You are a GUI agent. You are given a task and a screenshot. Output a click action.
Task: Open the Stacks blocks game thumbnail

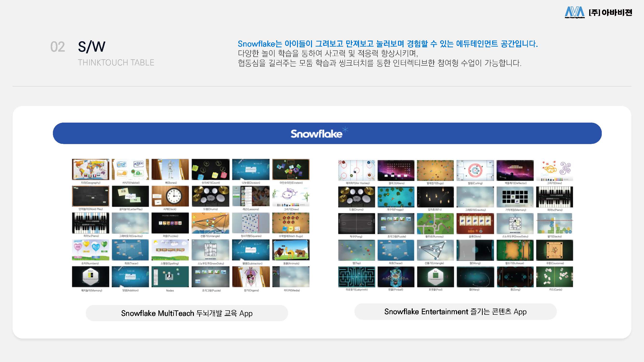(554, 224)
